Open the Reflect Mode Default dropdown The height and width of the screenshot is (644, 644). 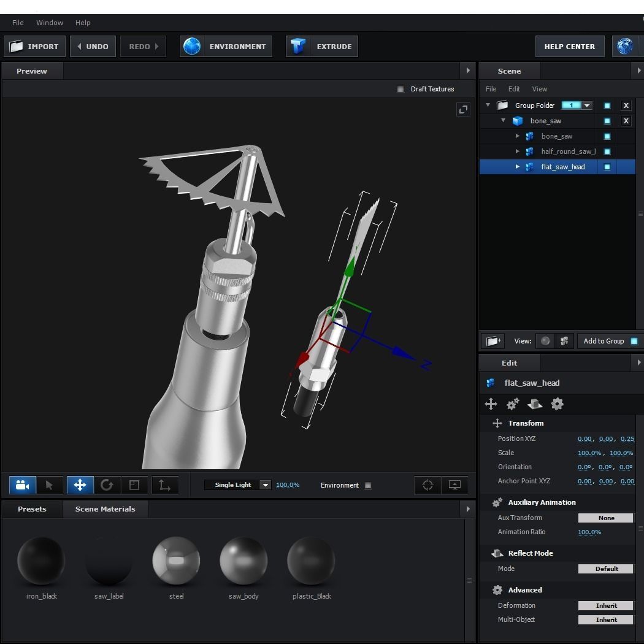pos(605,569)
